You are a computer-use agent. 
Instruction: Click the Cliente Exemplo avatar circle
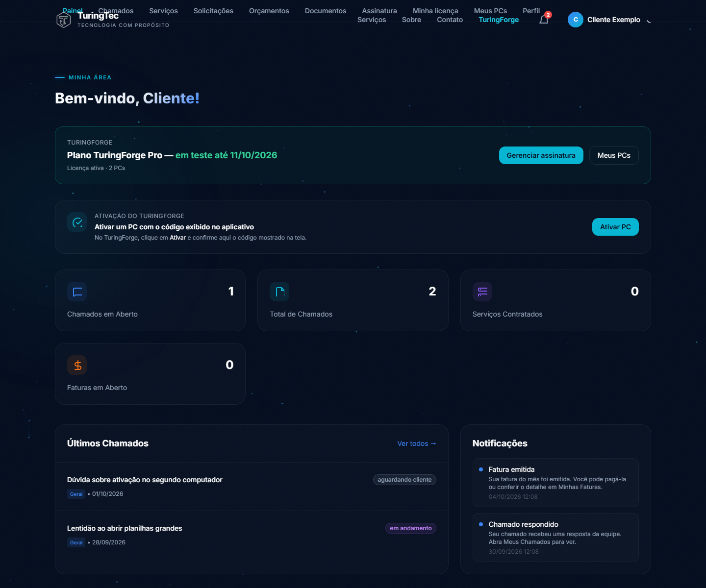(x=576, y=20)
